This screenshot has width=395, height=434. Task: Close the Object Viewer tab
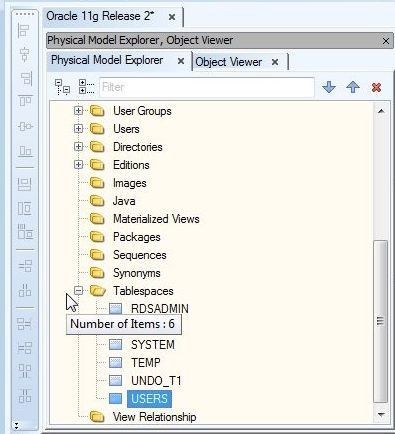click(x=275, y=62)
